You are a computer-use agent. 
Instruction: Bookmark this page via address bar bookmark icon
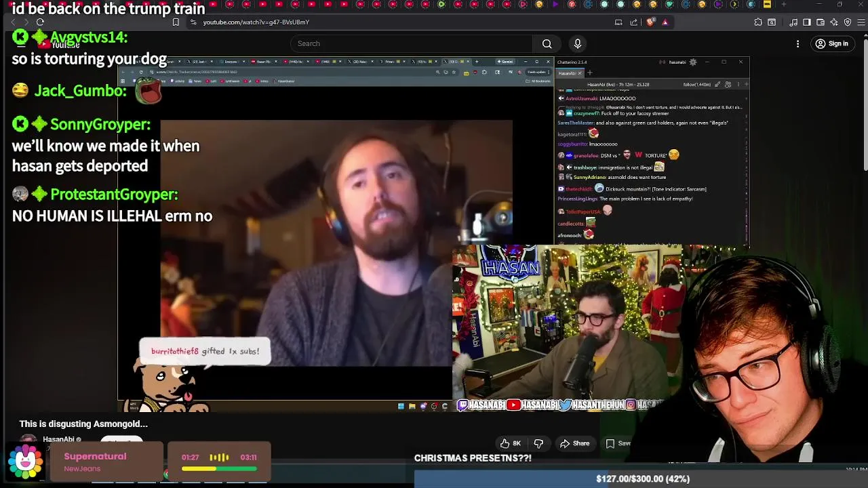coord(176,22)
